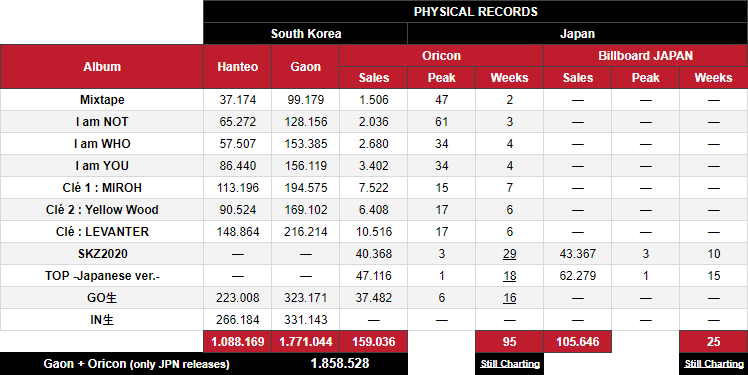The width and height of the screenshot is (748, 375).
Task: Select the Clé 1 : MIROH album name
Action: click(x=102, y=188)
